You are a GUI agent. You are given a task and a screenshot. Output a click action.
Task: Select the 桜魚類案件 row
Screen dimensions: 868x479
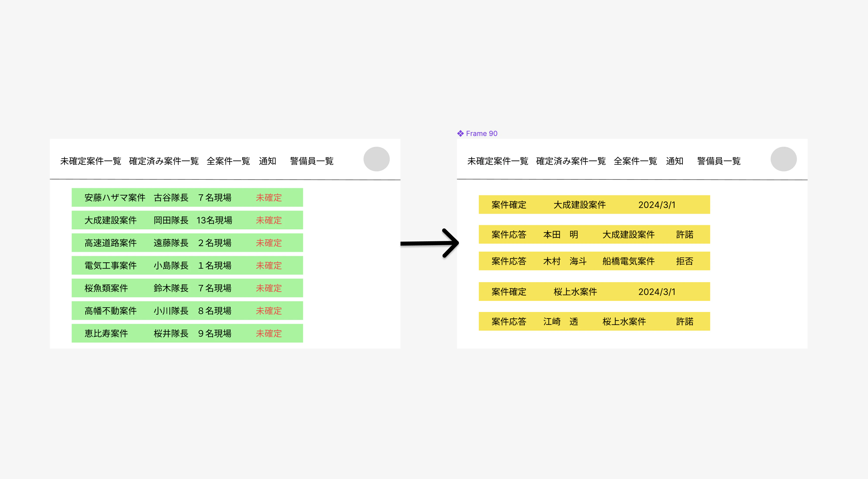187,288
